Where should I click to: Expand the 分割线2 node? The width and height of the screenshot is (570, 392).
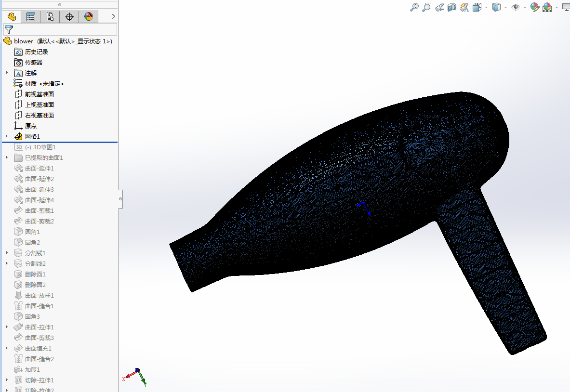(7, 263)
